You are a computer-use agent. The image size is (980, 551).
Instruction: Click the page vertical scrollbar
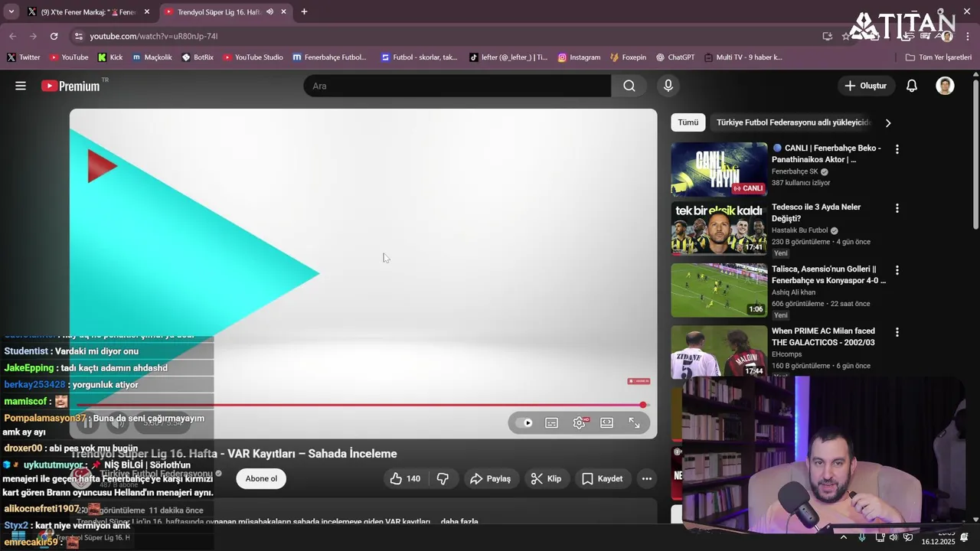pos(975,153)
